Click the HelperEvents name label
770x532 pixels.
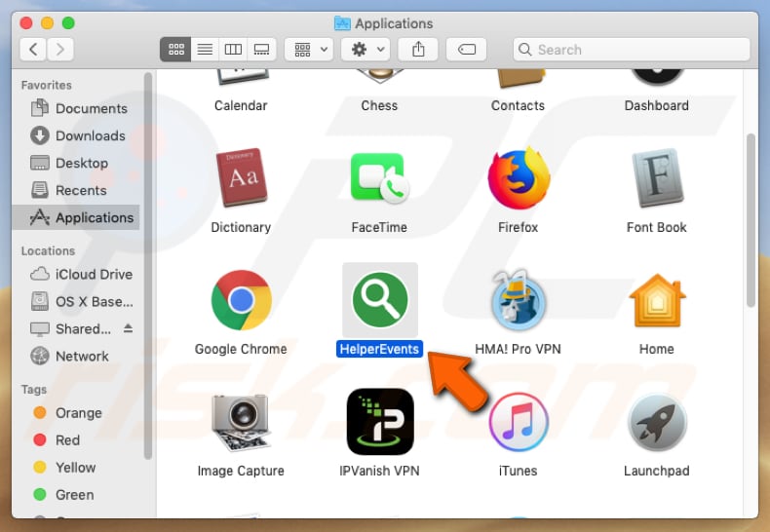(379, 349)
